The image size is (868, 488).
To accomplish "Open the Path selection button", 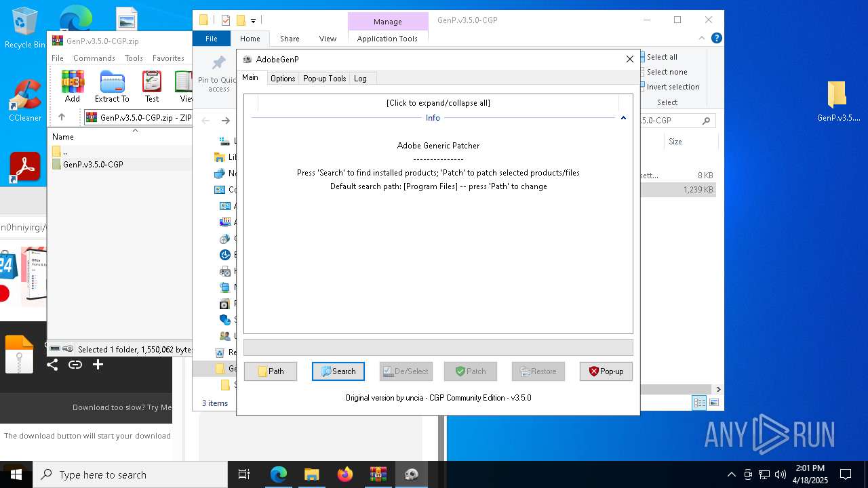I will point(271,371).
